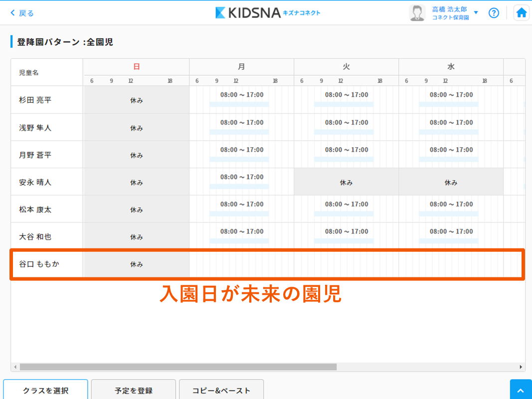Image resolution: width=532 pixels, height=399 pixels.
Task: Click the KIDSNA logo
Action: click(x=268, y=13)
